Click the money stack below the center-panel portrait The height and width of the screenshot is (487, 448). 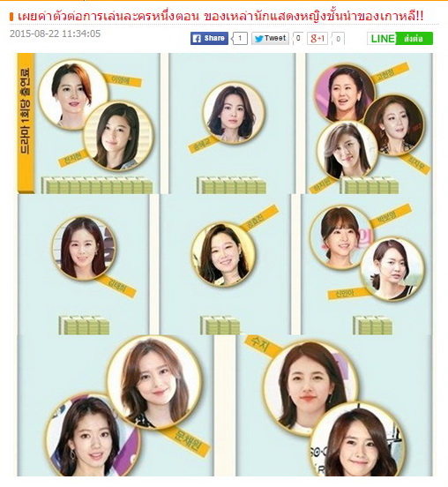point(220,326)
